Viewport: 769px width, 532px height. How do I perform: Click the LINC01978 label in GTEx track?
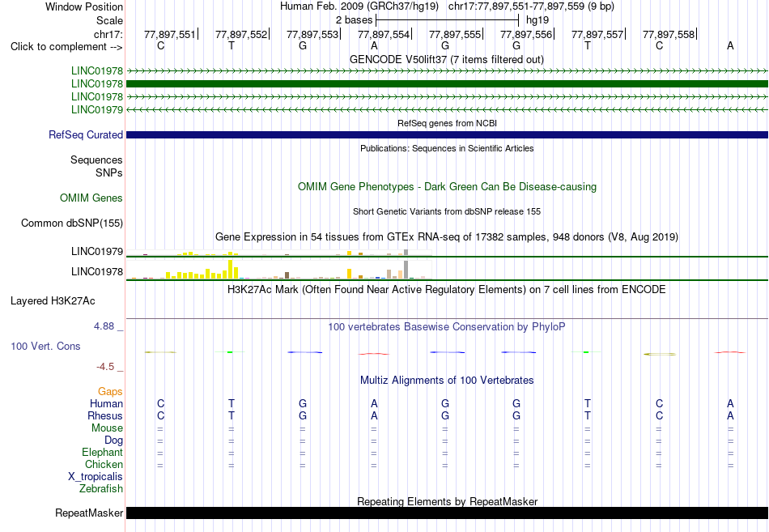(97, 271)
